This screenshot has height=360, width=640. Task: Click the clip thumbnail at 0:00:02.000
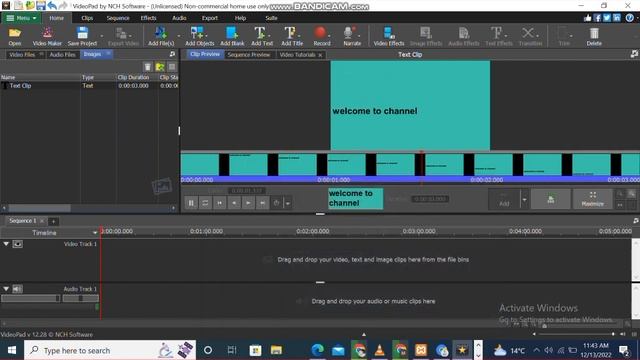(x=493, y=165)
